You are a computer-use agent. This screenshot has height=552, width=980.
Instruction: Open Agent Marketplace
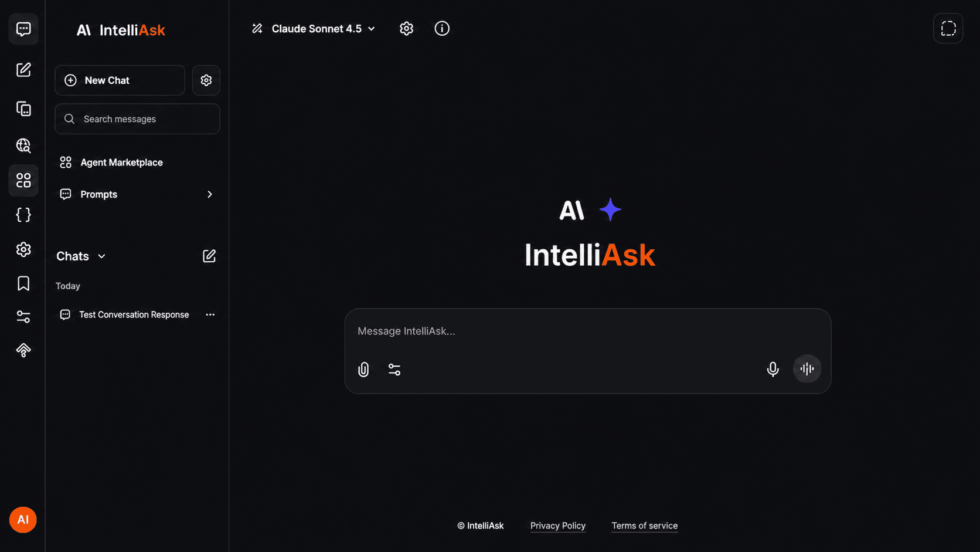coord(111,162)
